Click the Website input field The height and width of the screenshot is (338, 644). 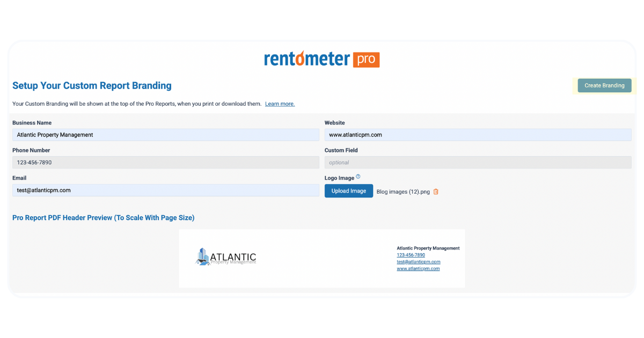[478, 135]
